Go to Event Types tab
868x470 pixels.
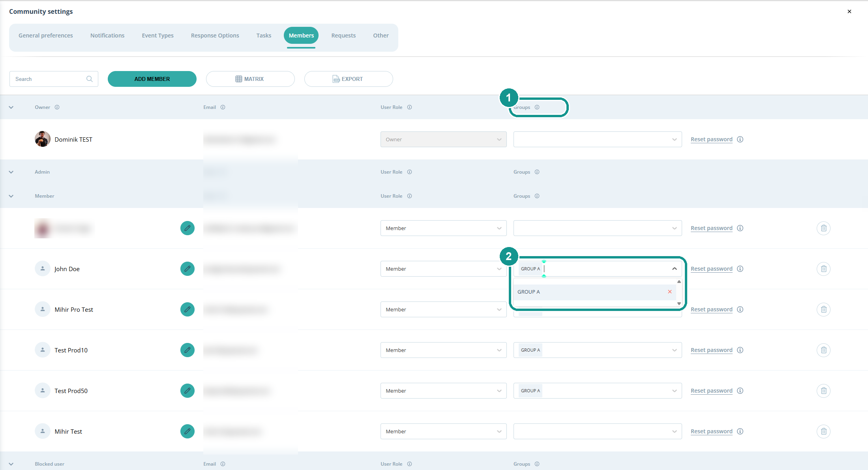158,36
